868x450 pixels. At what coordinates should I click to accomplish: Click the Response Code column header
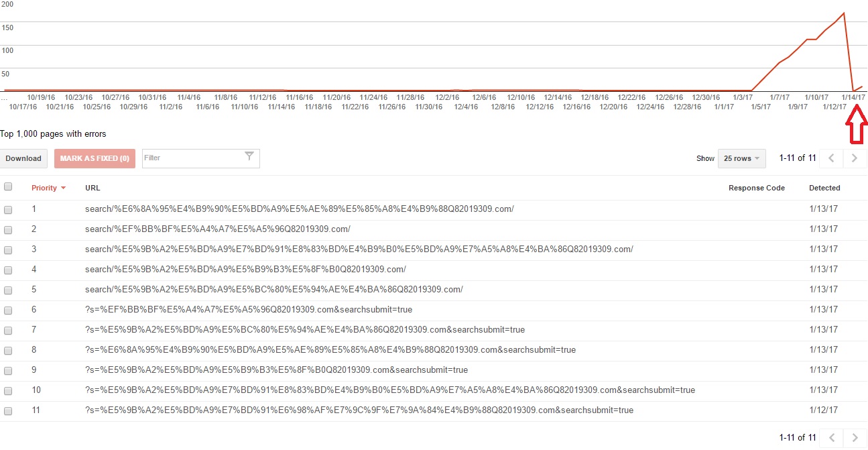(757, 188)
